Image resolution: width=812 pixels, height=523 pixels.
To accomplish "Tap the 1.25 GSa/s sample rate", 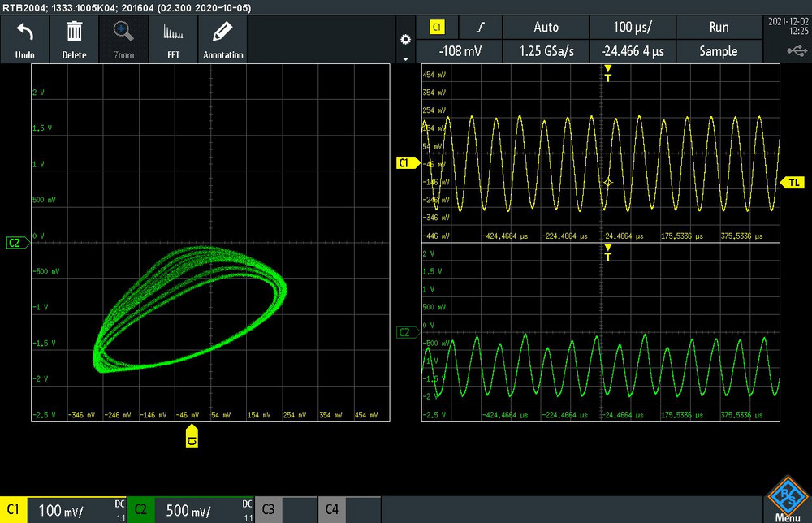I will click(x=546, y=51).
